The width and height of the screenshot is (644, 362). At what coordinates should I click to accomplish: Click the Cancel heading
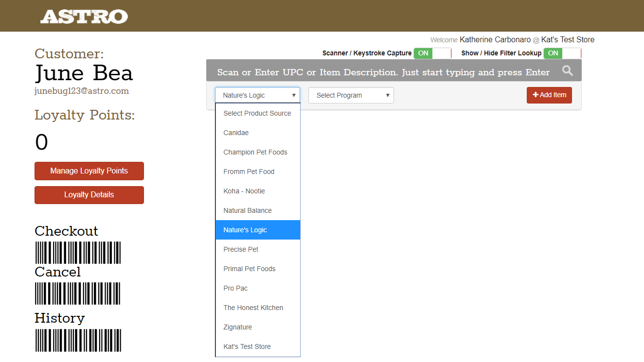coord(57,272)
